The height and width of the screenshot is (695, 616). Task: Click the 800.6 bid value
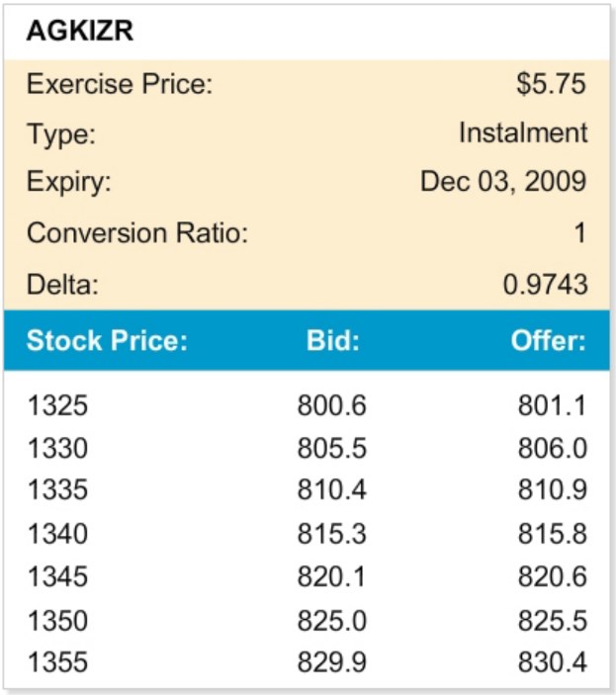tap(331, 405)
